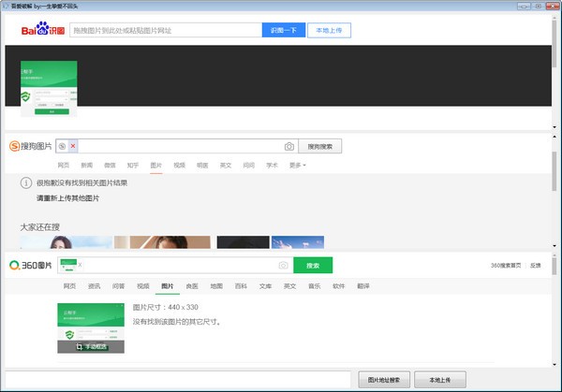Select the 360 视频 tab
Screen dimensions: 562x392
coord(143,286)
